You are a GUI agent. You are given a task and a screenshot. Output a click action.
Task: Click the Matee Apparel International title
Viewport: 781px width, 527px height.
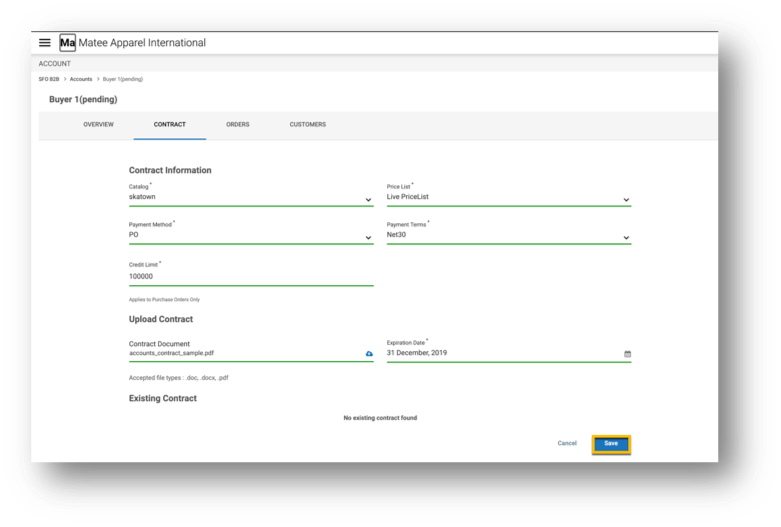(x=142, y=43)
